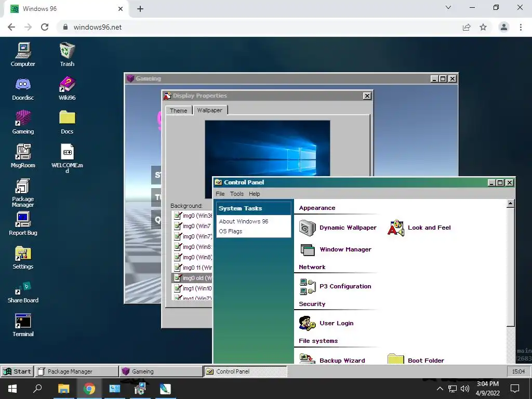The height and width of the screenshot is (399, 532).
Task: Select the img1 (Win10 background entry
Action: pos(192,288)
